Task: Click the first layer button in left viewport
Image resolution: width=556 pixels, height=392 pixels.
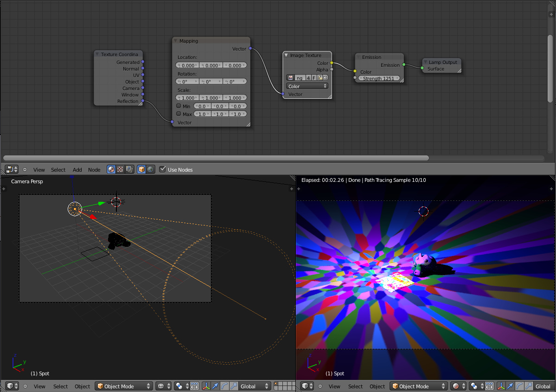Action: [276, 384]
